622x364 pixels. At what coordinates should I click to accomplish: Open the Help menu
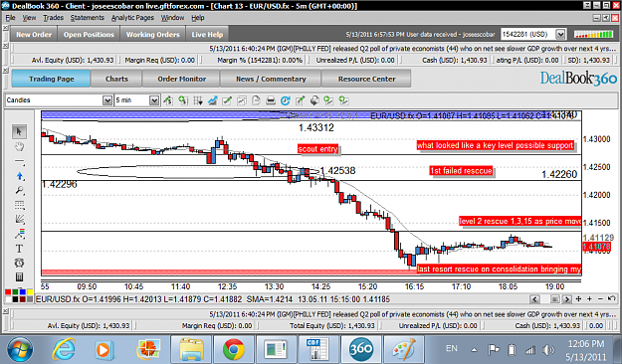coord(198,18)
